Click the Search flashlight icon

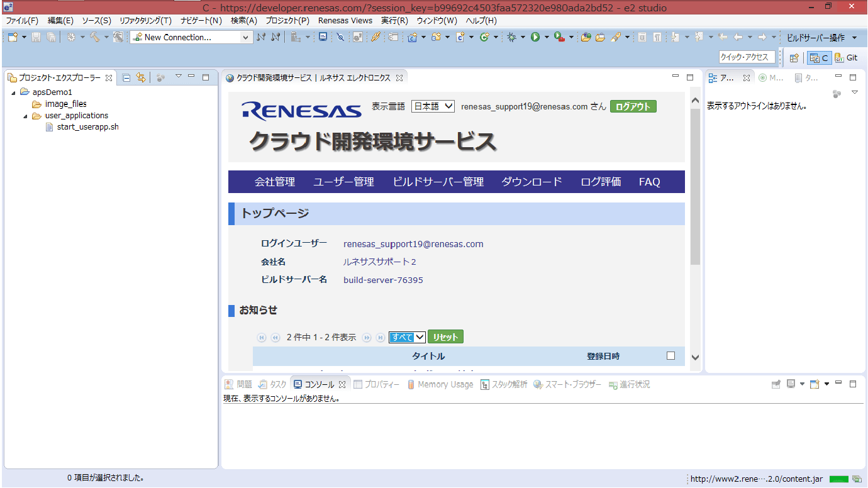click(x=616, y=37)
